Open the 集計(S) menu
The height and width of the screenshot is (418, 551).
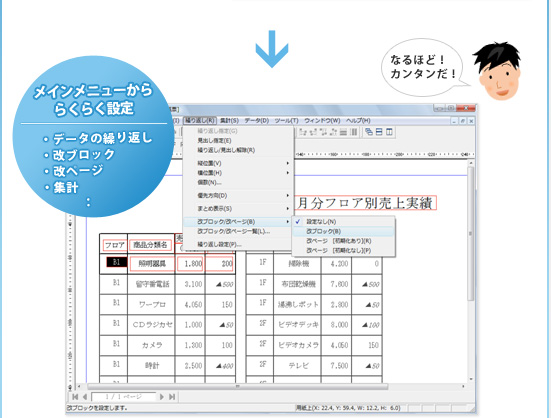click(x=229, y=120)
